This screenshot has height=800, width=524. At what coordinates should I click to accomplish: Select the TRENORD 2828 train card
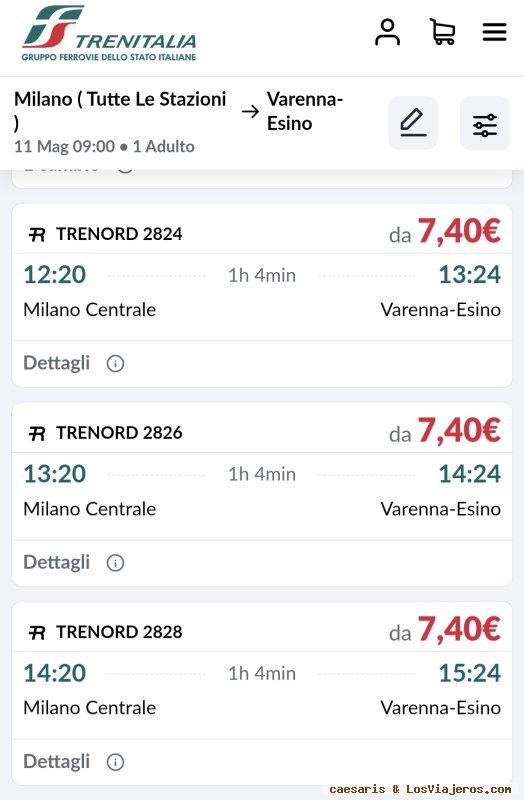click(262, 693)
